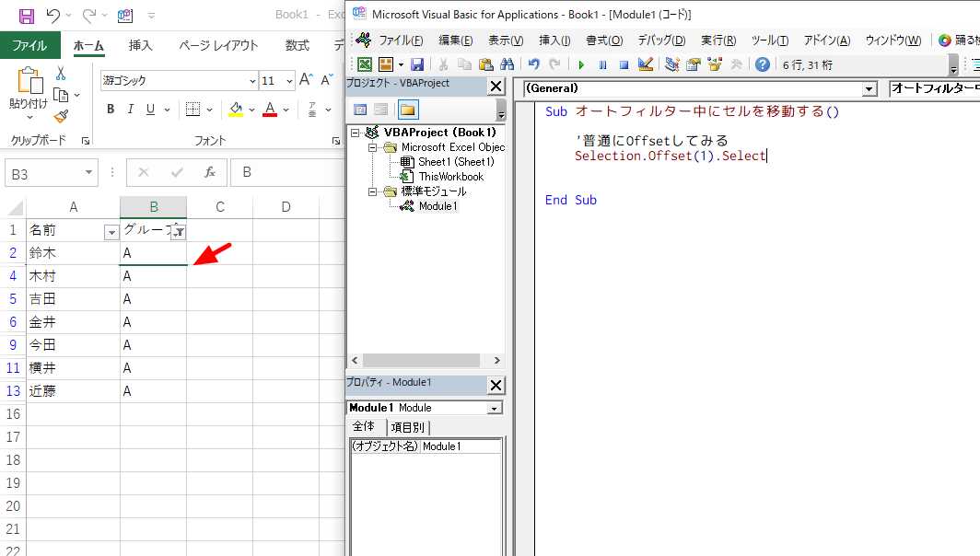Collapse VBAProject (Book1) tree node
Image resolution: width=980 pixels, height=556 pixels.
[x=356, y=133]
